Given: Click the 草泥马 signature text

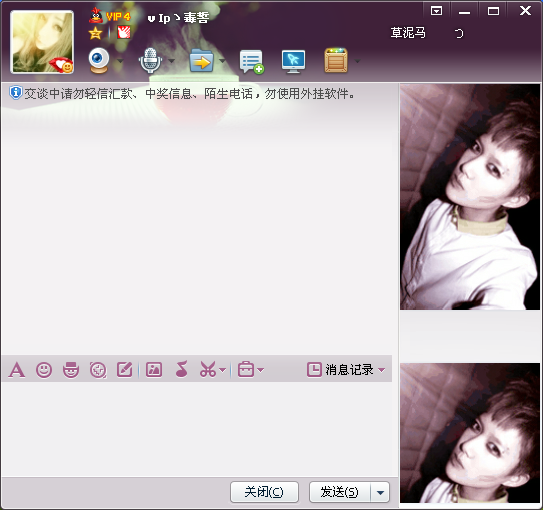Looking at the screenshot, I should tap(408, 33).
